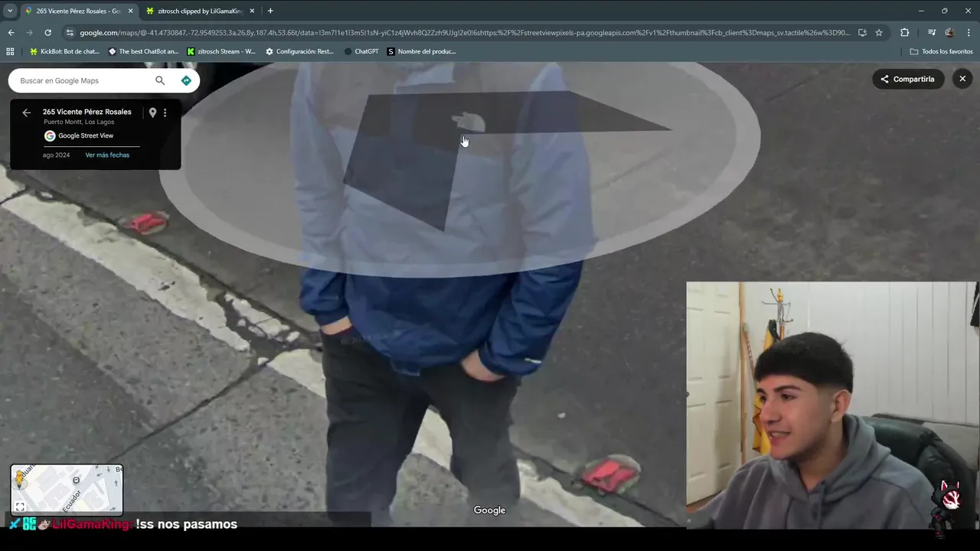Expand the minimap with the fullscreen icon
This screenshot has height=551, width=980.
coord(20,506)
